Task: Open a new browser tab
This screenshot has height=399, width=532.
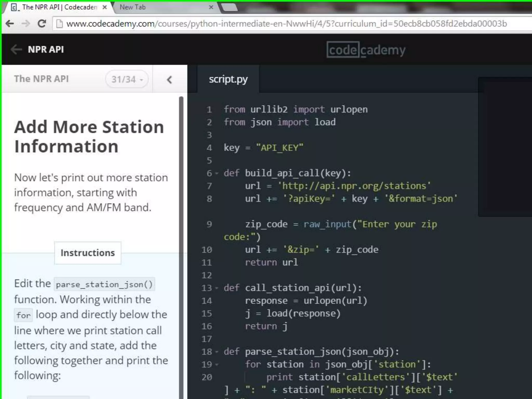Action: [x=229, y=7]
